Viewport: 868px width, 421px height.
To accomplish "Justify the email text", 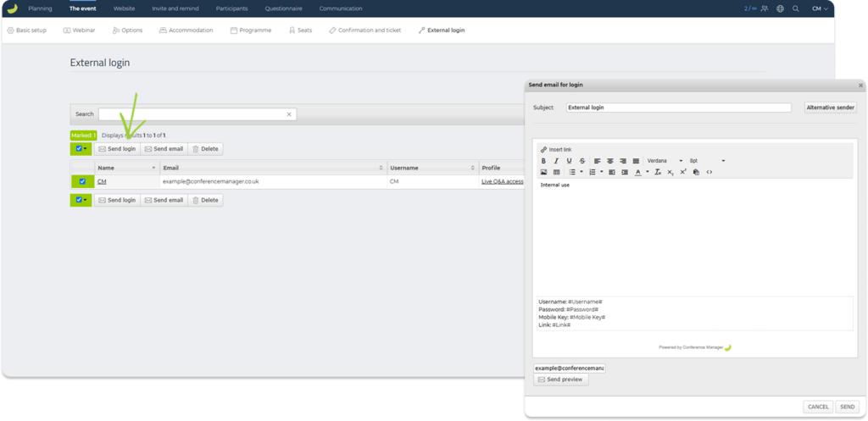I will [x=636, y=161].
